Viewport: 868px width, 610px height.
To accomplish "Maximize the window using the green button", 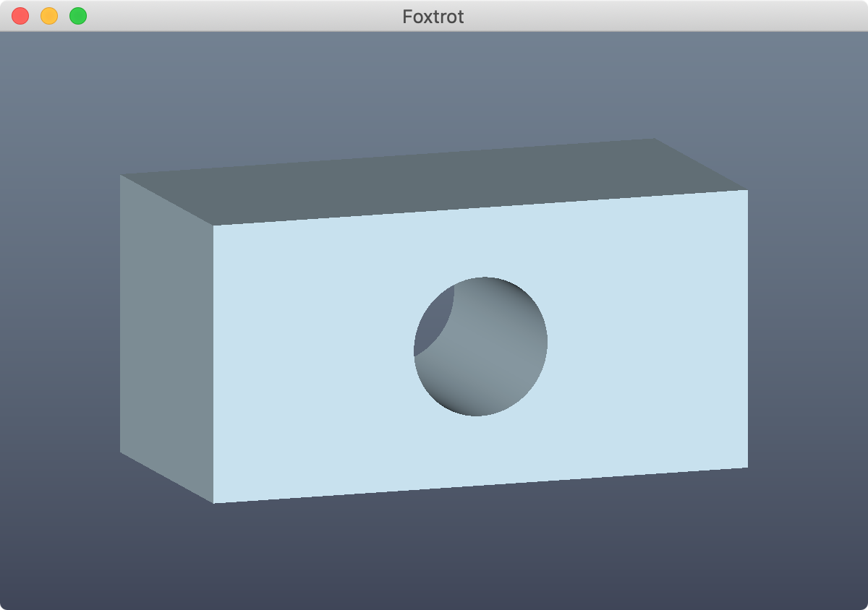I will pos(78,16).
